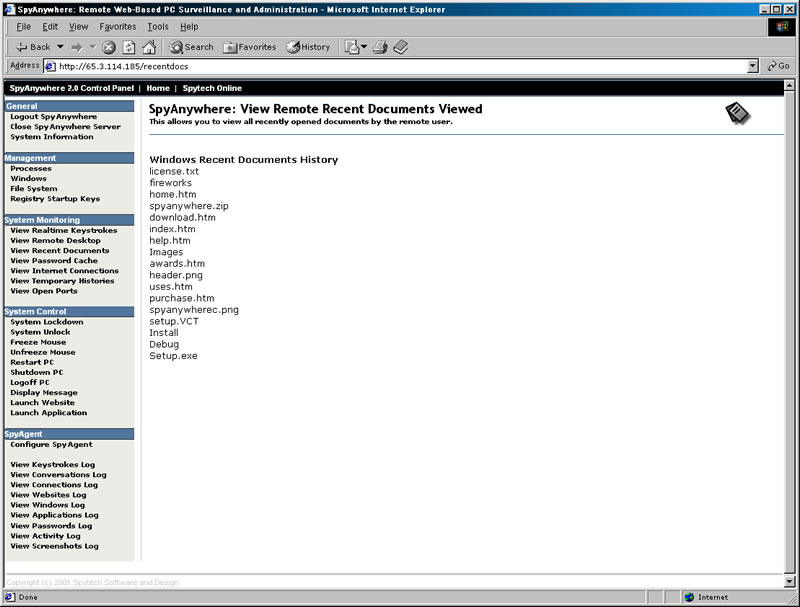The width and height of the screenshot is (800, 607).
Task: Click the Back arrow toolbar button
Action: tap(33, 47)
